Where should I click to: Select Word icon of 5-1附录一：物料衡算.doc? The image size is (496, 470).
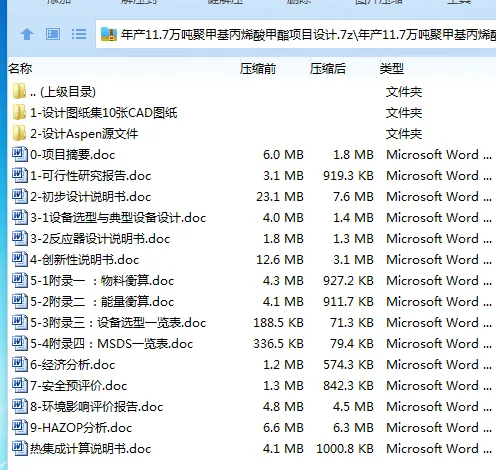20,280
